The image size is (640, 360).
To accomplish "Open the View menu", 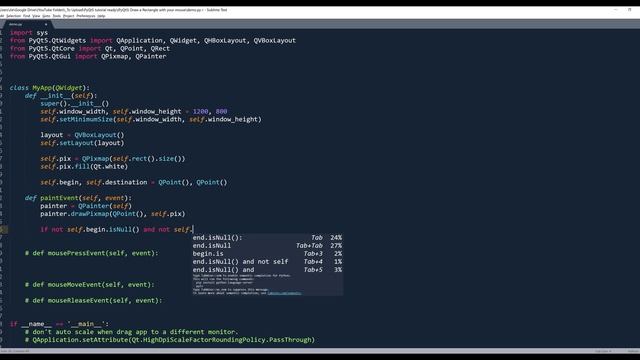I will pyautogui.click(x=36, y=16).
